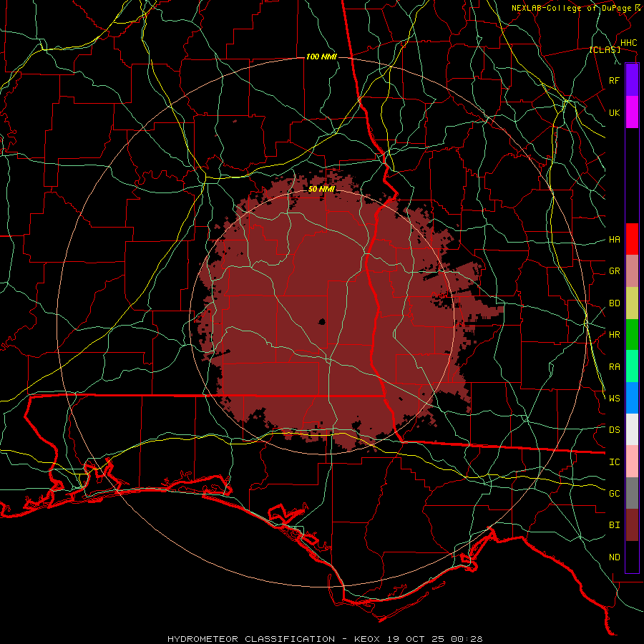Click the WS blue legend swatch

(x=632, y=398)
